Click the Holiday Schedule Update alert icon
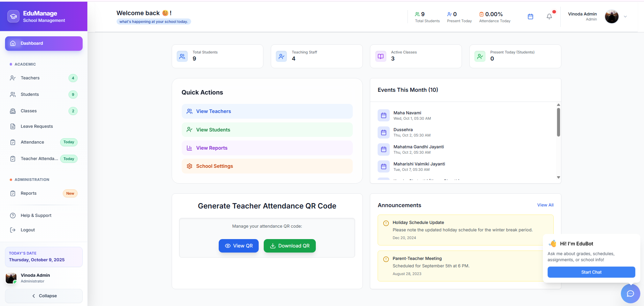The height and width of the screenshot is (306, 644). click(x=386, y=223)
